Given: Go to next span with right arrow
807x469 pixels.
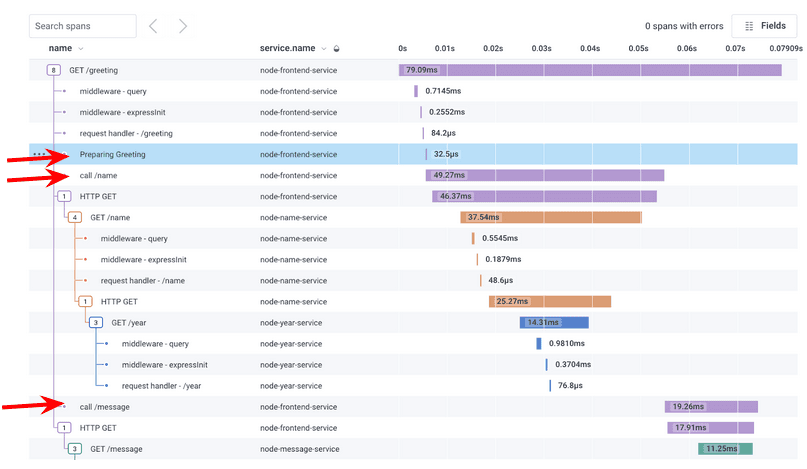Looking at the screenshot, I should pyautogui.click(x=182, y=26).
